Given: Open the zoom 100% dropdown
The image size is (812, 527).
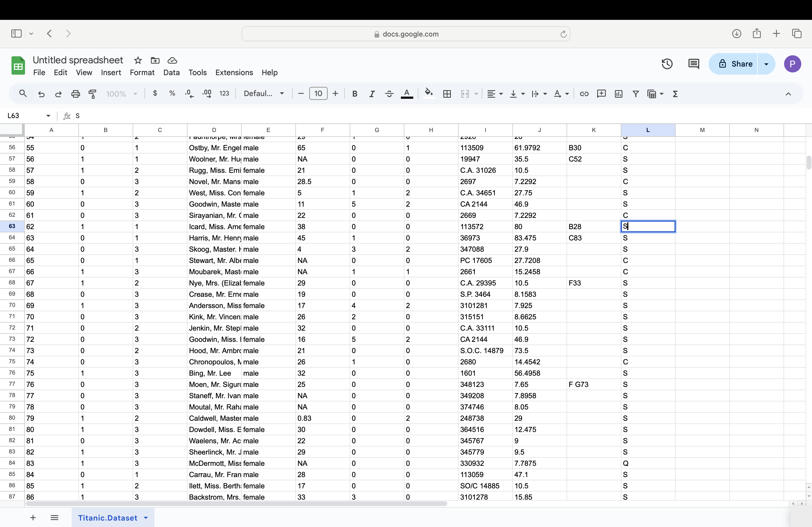Looking at the screenshot, I should 121,94.
